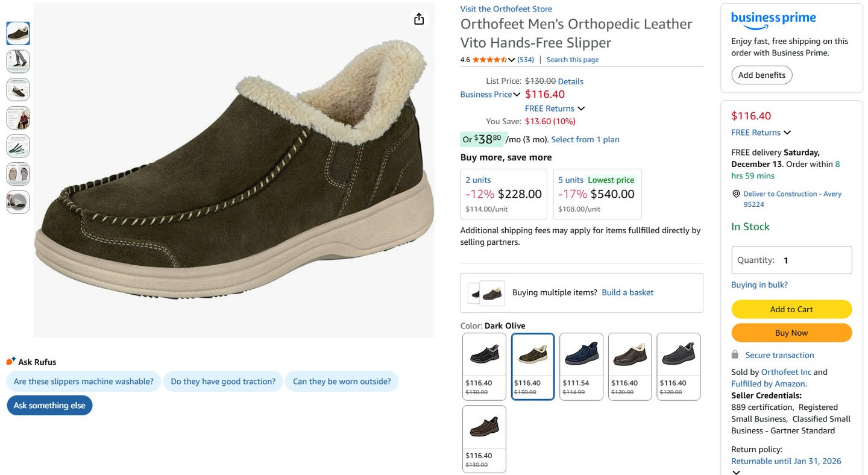Viewport: 868px width, 475px height.
Task: Select the 2 units bulk option
Action: [x=503, y=193]
